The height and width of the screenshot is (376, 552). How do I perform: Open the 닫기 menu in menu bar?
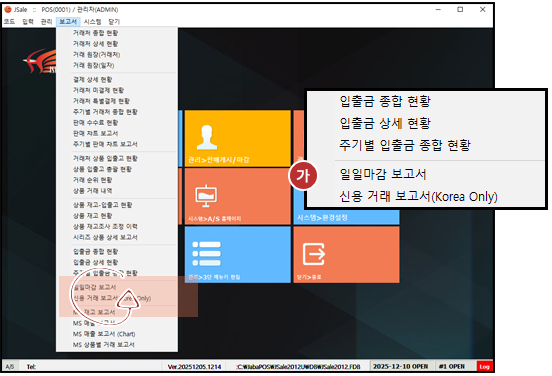(x=114, y=21)
